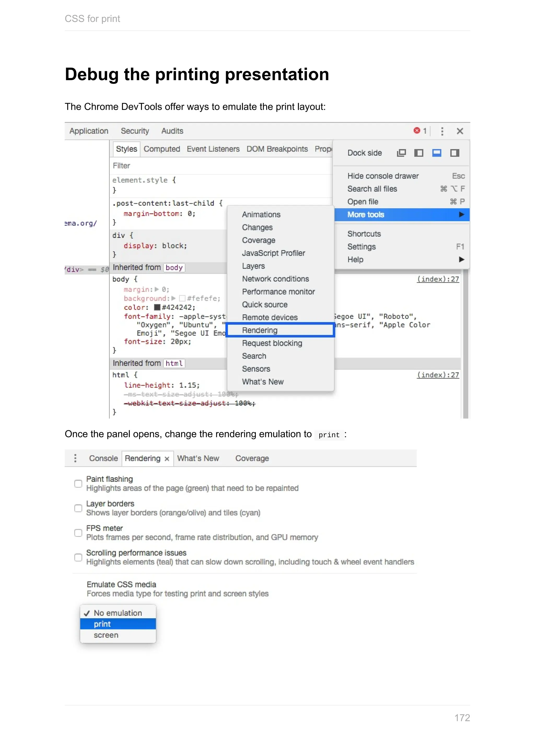Expand the More tools submenu arrow
This screenshot has height=756, width=535.
[462, 214]
